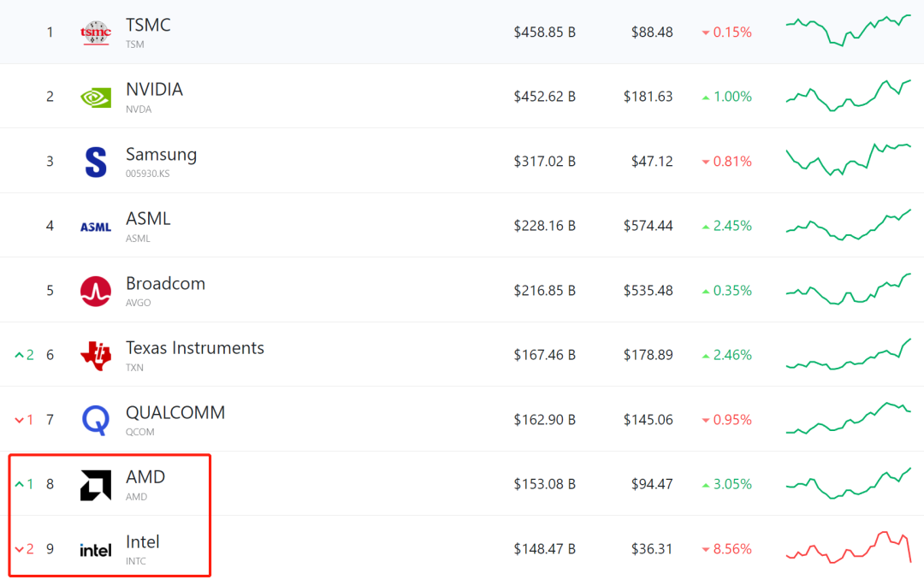Click the Broadcom red circle logo
924x579 pixels.
[95, 292]
